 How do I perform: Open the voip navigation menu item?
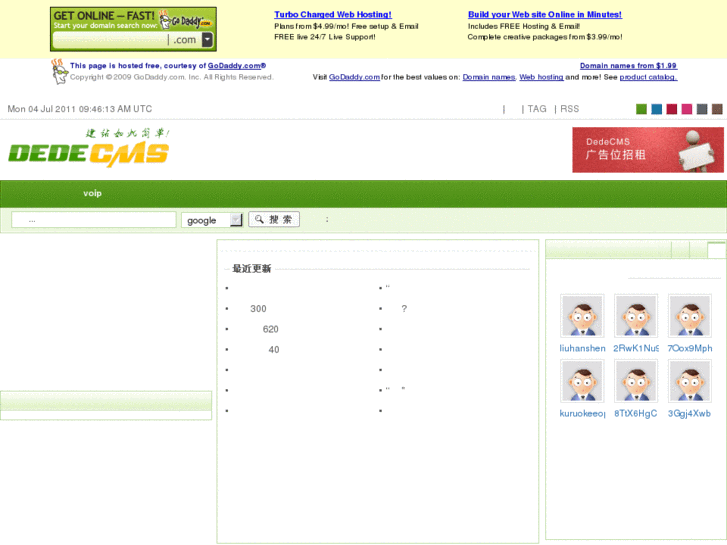click(92, 193)
